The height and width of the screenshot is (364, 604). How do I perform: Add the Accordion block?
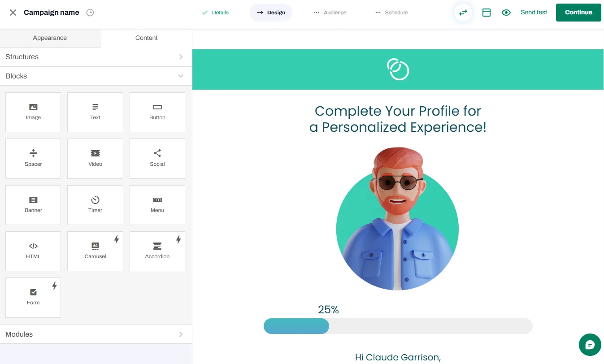pos(157,251)
